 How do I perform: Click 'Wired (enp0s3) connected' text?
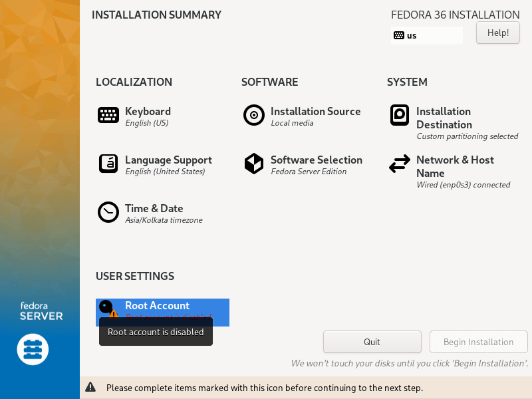(x=463, y=185)
